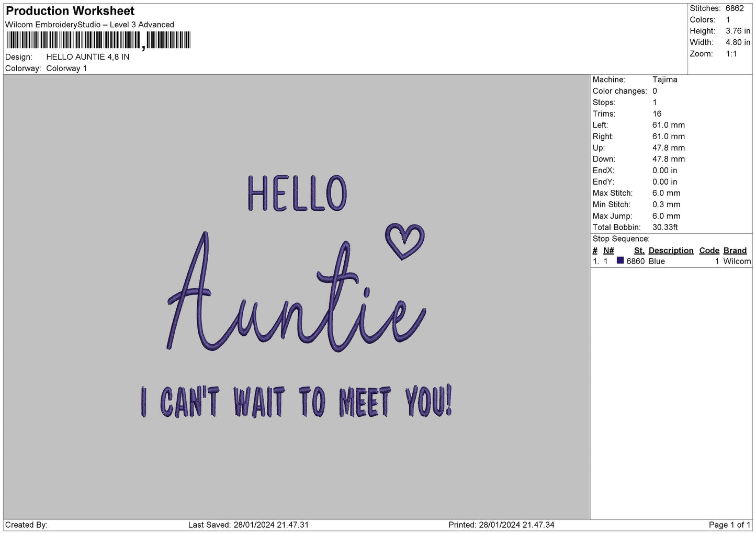This screenshot has width=756, height=534.
Task: Click the Last Saved timestamp
Action: pyautogui.click(x=249, y=525)
